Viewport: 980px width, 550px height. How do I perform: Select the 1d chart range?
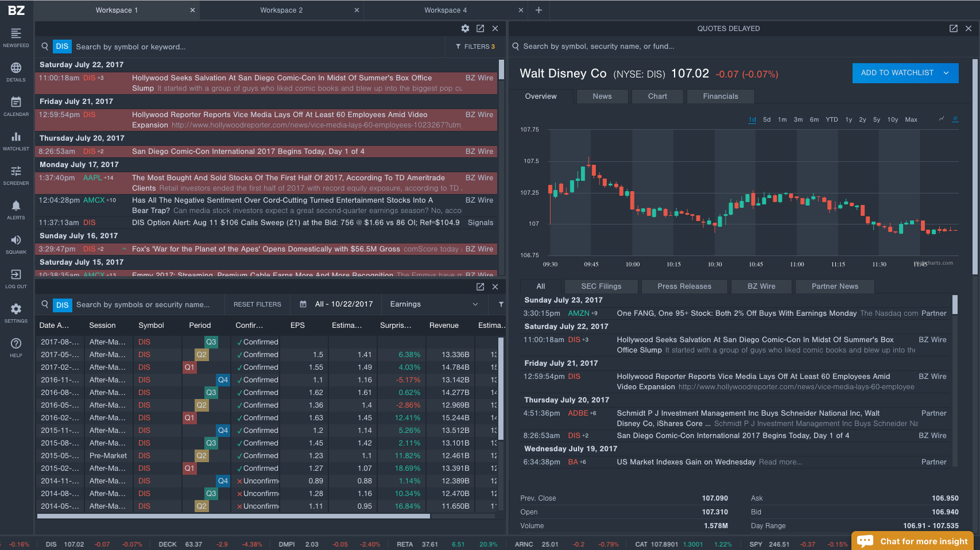[752, 119]
